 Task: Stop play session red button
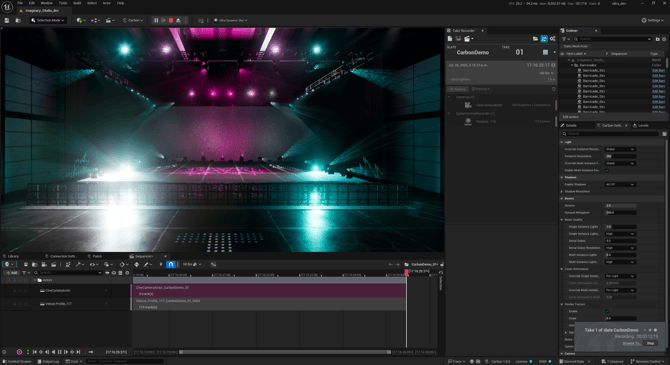click(x=171, y=20)
